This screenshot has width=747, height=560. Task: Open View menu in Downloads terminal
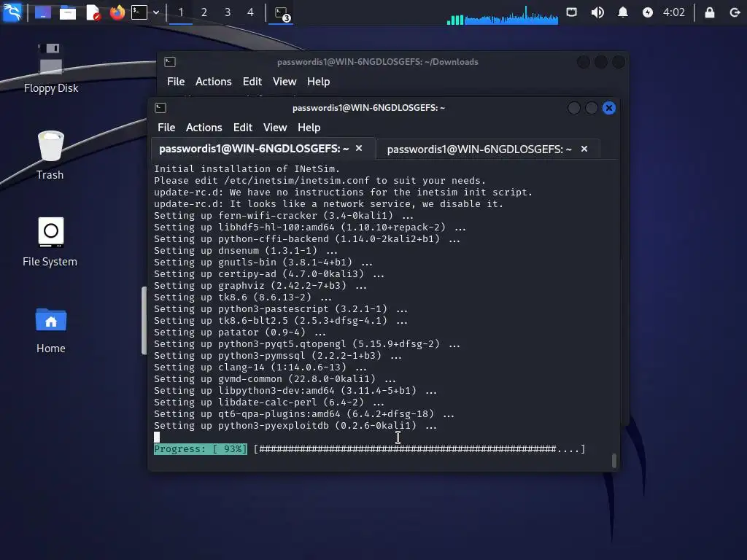[x=285, y=82]
